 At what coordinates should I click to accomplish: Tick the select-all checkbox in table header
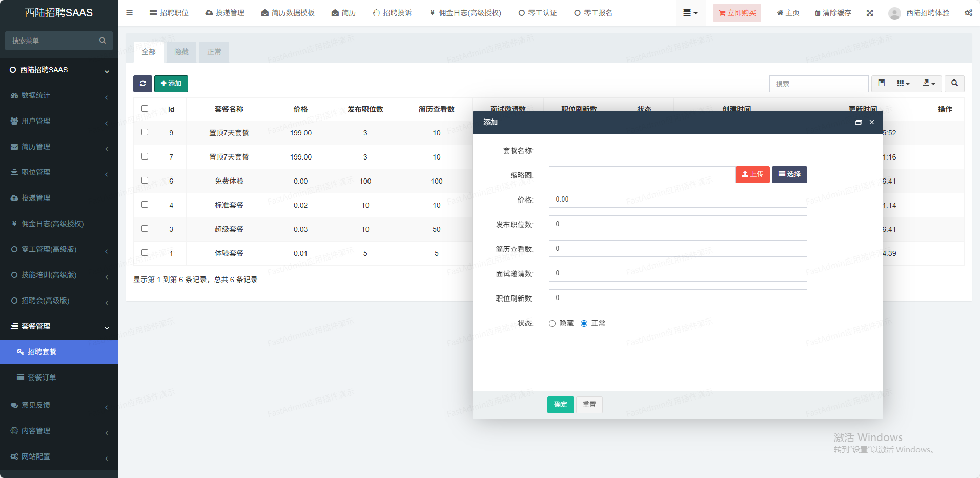[x=145, y=109]
